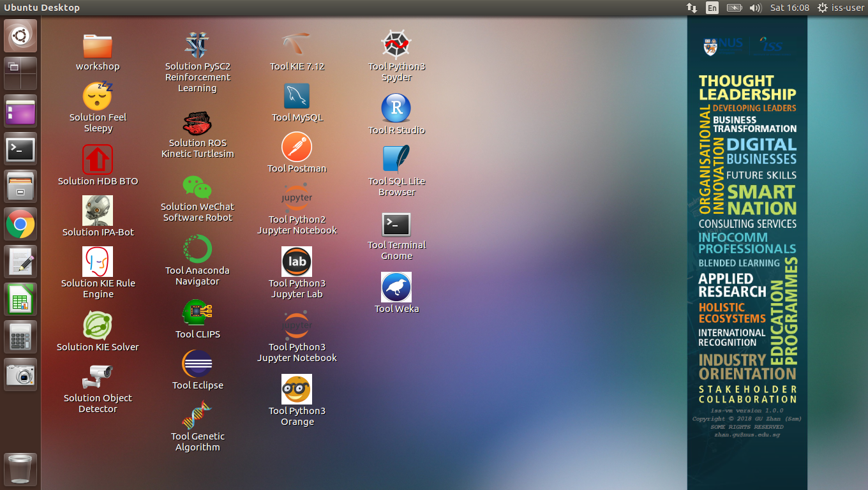
Task: Open battery status indicator menu
Action: click(735, 8)
